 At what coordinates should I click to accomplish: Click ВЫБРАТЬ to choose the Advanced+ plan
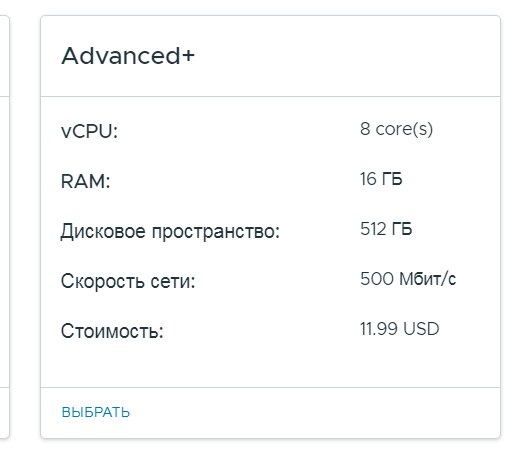click(96, 412)
